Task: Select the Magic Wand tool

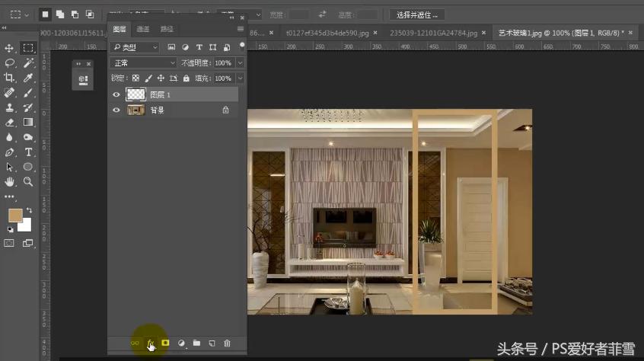Action: click(x=28, y=63)
